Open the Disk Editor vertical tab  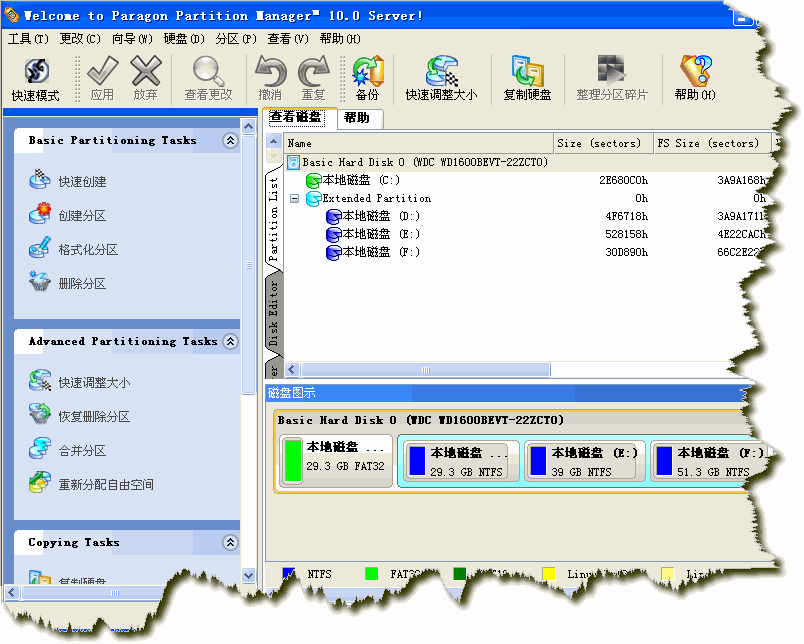274,314
